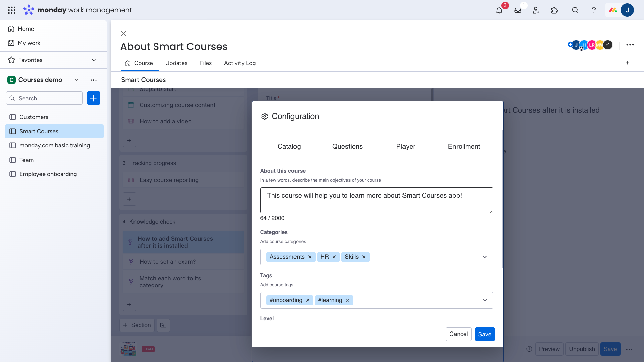Select the Course tab

[139, 63]
